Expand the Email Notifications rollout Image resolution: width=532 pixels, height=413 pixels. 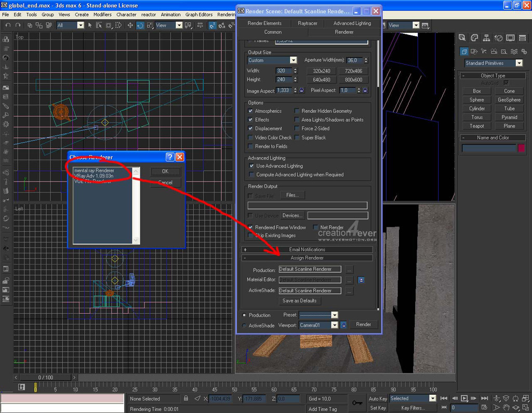click(x=307, y=250)
